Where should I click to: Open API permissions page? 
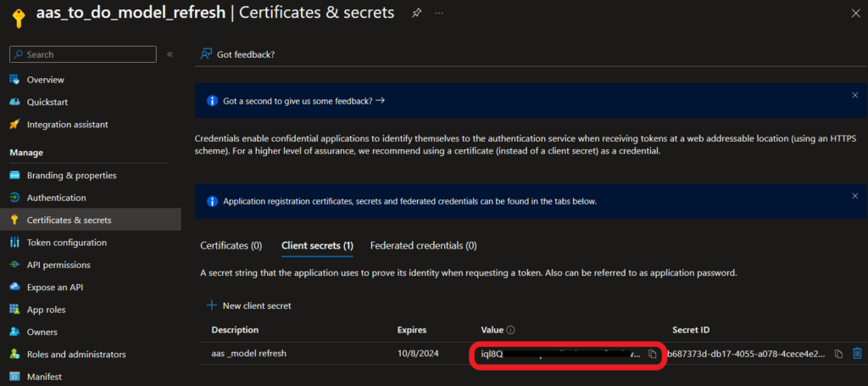click(x=58, y=265)
